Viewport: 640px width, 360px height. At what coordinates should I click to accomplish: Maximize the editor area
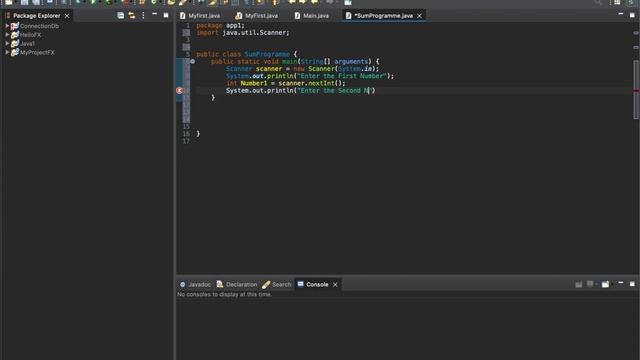click(x=632, y=16)
